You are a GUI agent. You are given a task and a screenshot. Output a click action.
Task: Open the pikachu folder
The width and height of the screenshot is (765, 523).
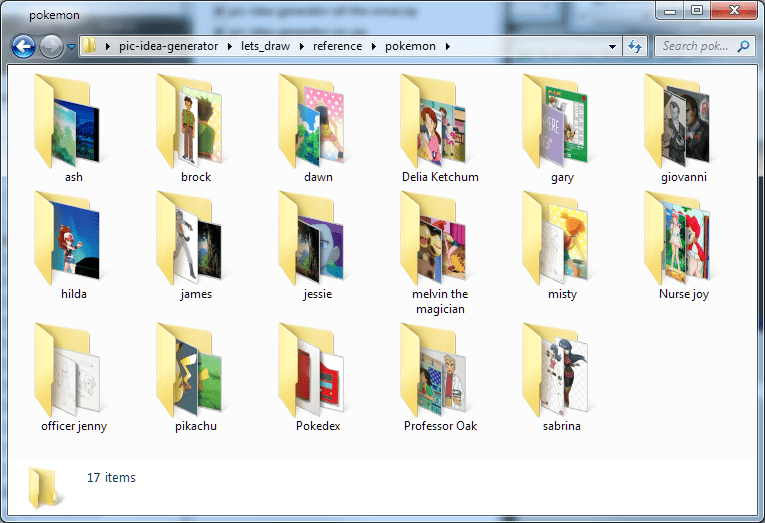point(196,373)
